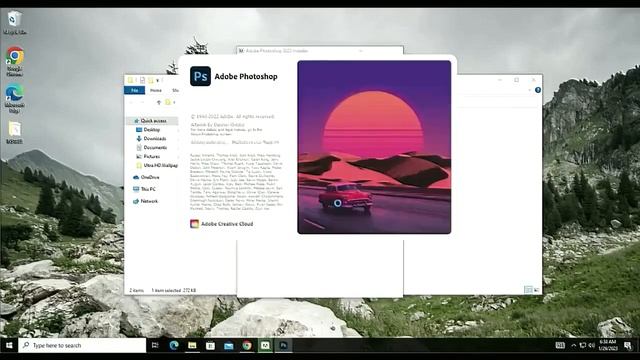Click the 'Type here to search' box
This screenshot has height=360, width=640.
click(x=82, y=345)
